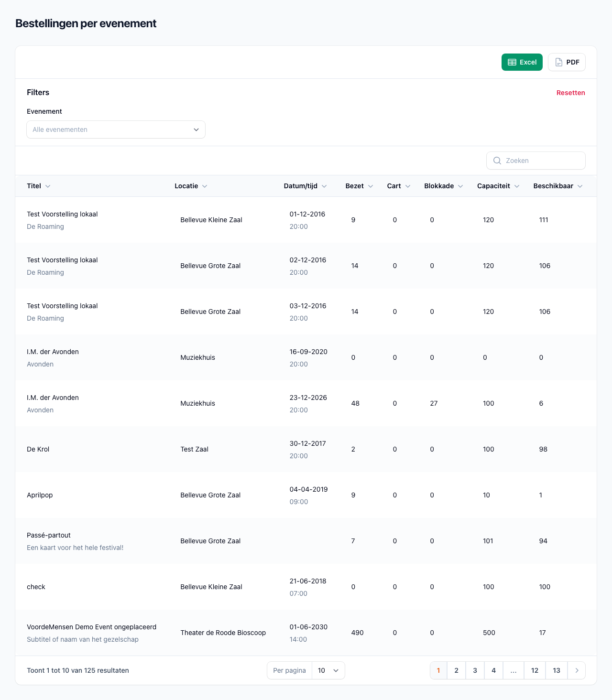
Task: Export the table as PDF
Action: tap(567, 62)
